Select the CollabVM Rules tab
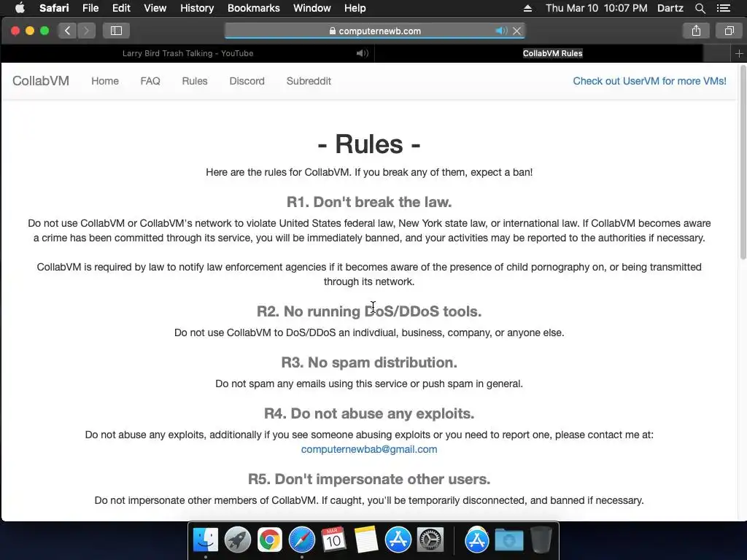Screen dimensions: 747x560 [x=553, y=53]
